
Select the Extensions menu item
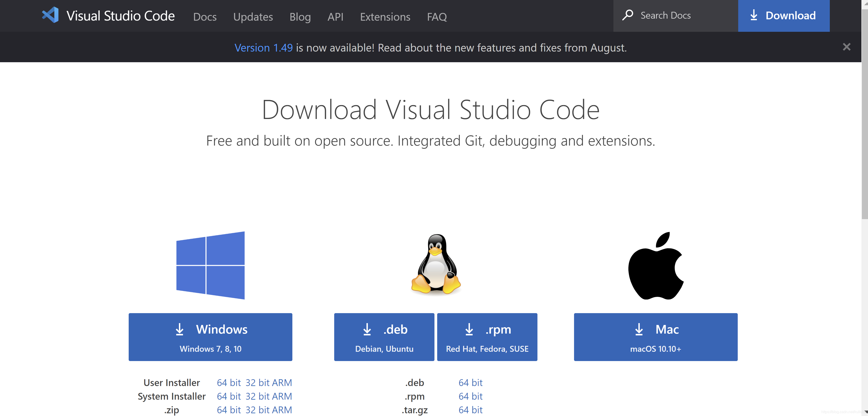(x=386, y=15)
